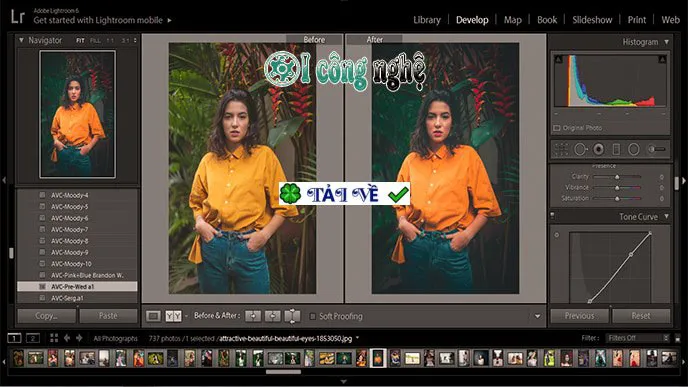Set Navigator zoom to FIT
The image size is (688, 387).
click(x=80, y=40)
